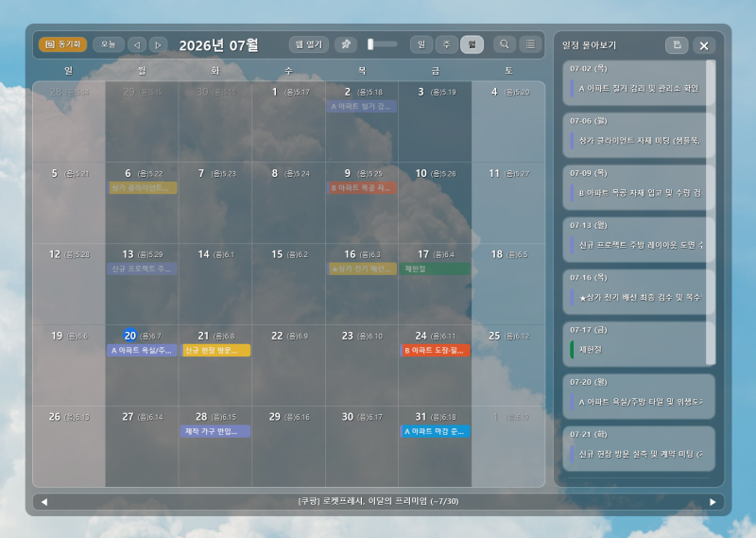Click the ★상가 전기 배선 event on July 16

tap(362, 269)
